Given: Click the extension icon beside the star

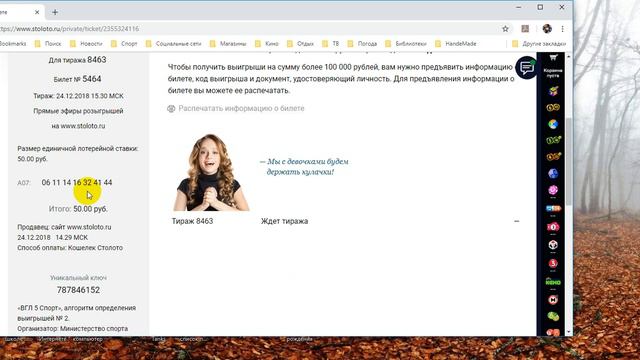Looking at the screenshot, I should tap(525, 29).
